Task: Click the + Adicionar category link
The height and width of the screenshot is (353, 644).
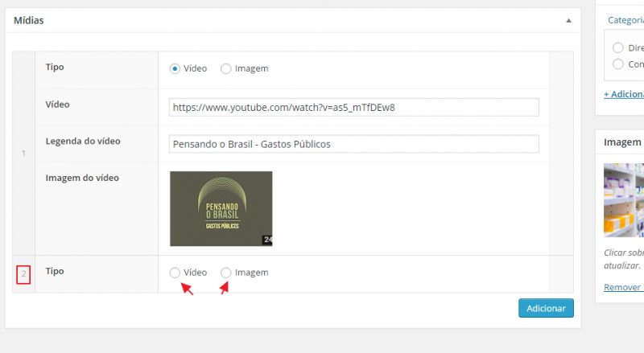Action: (x=623, y=94)
